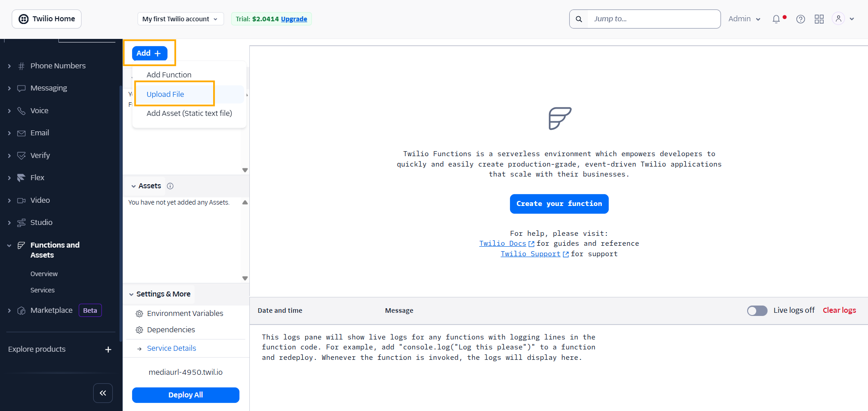
Task: Open the products grid icon
Action: tap(819, 19)
